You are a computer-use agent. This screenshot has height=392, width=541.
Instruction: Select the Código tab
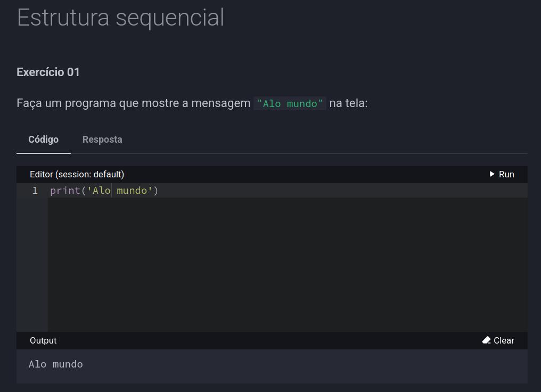click(44, 140)
